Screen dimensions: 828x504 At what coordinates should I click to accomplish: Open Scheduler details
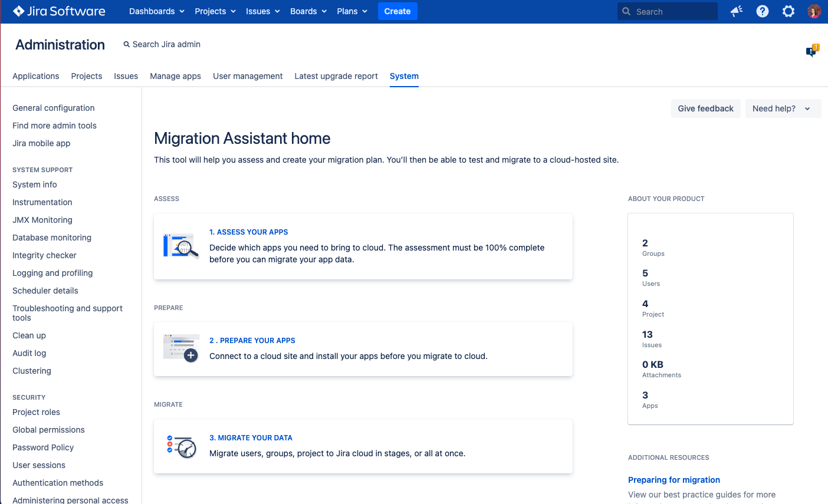[45, 291]
